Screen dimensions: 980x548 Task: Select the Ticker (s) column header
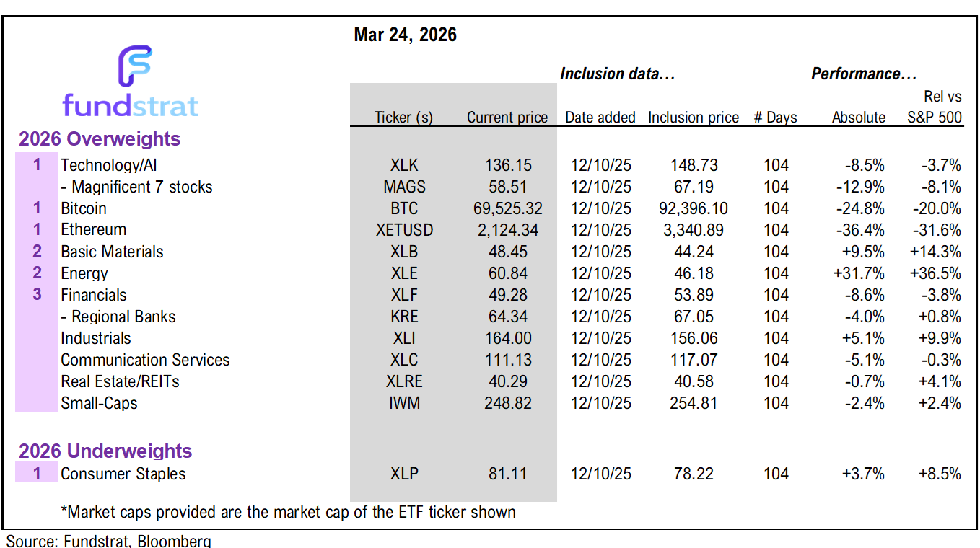[403, 118]
